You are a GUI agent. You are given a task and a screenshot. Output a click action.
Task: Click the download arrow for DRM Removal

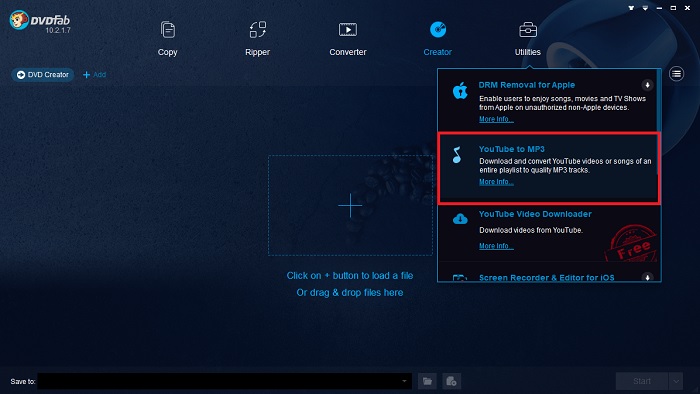[x=647, y=85]
